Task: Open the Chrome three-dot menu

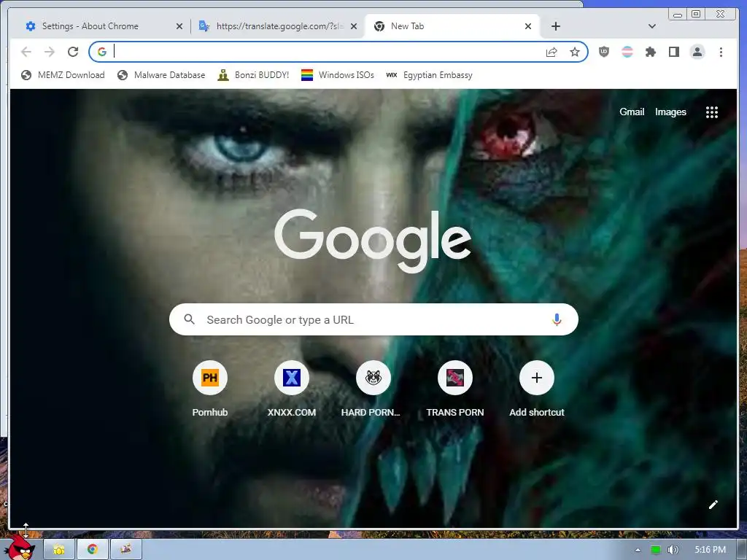Action: tap(721, 52)
